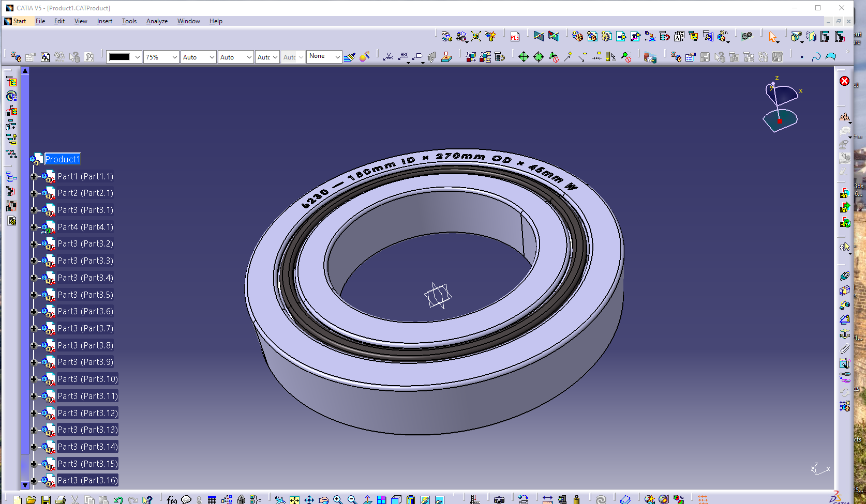Image resolution: width=866 pixels, height=504 pixels.
Task: Click the Capture camera icon
Action: click(x=499, y=500)
